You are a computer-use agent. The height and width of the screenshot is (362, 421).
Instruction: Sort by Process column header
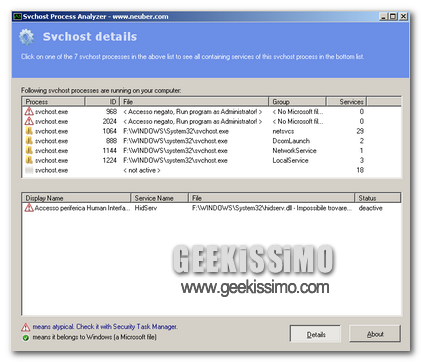coord(53,102)
